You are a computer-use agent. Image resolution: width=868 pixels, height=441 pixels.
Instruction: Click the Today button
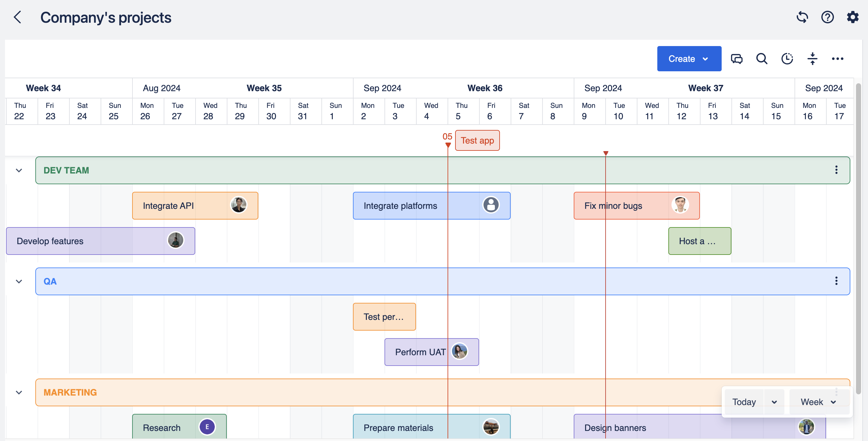(744, 402)
